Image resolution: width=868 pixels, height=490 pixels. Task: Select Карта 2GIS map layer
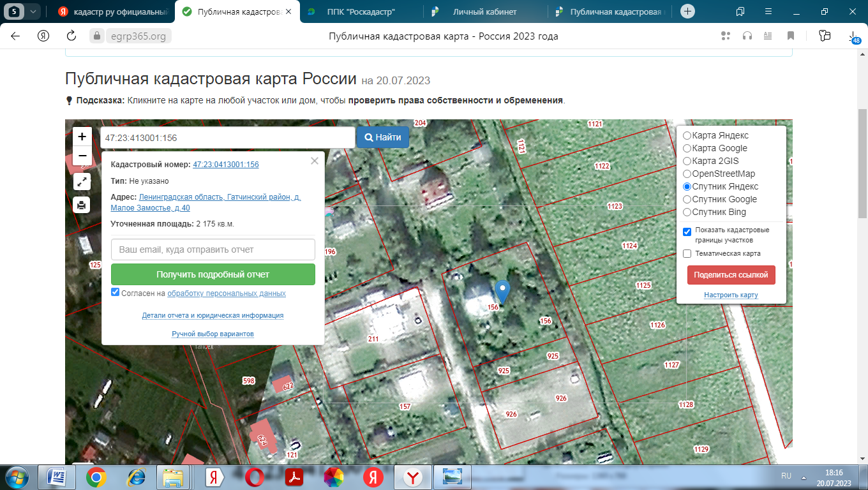[687, 161]
